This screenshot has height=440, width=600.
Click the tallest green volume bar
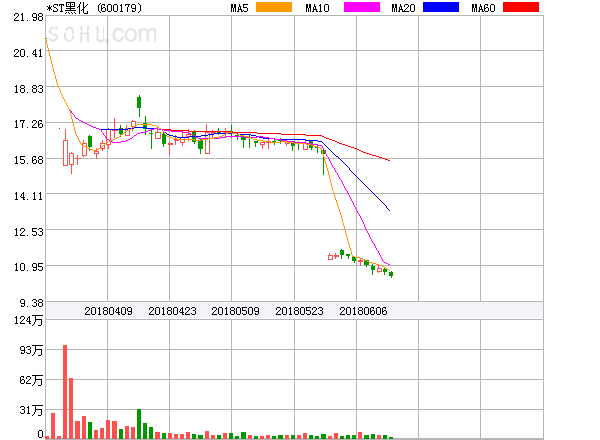(x=139, y=424)
